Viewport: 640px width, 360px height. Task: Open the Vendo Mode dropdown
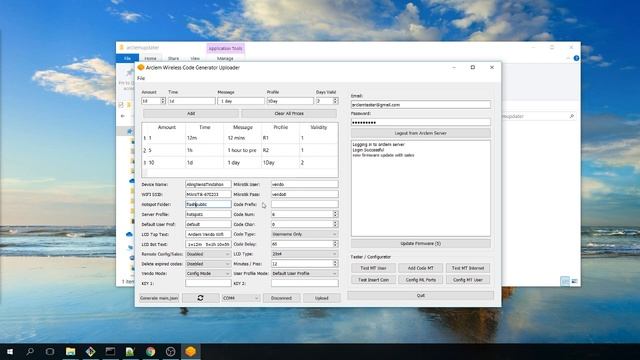tap(208, 273)
